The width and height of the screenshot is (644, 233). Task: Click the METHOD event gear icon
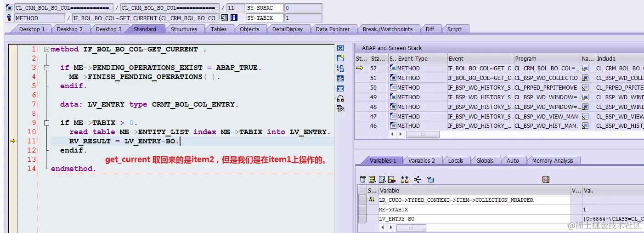click(9, 18)
